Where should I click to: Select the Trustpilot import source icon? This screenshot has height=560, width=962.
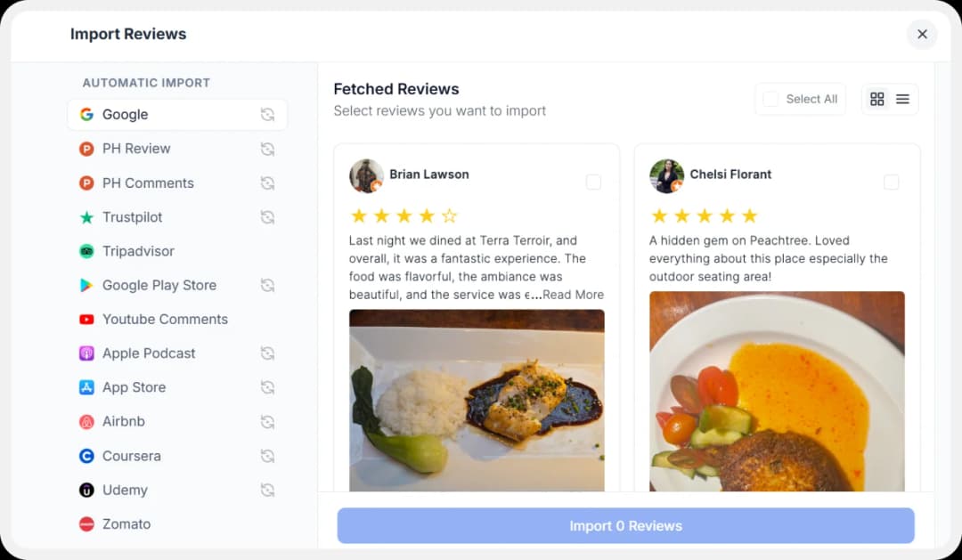[86, 217]
